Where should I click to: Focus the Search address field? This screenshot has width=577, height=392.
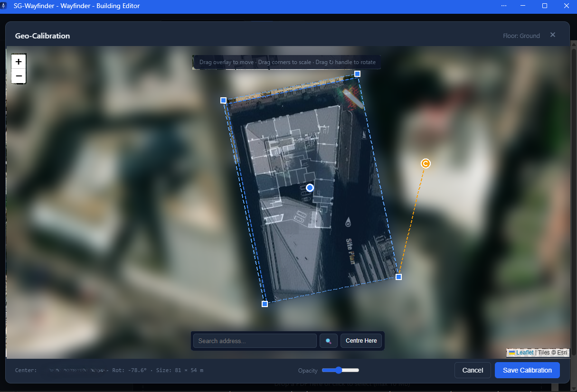pos(255,341)
